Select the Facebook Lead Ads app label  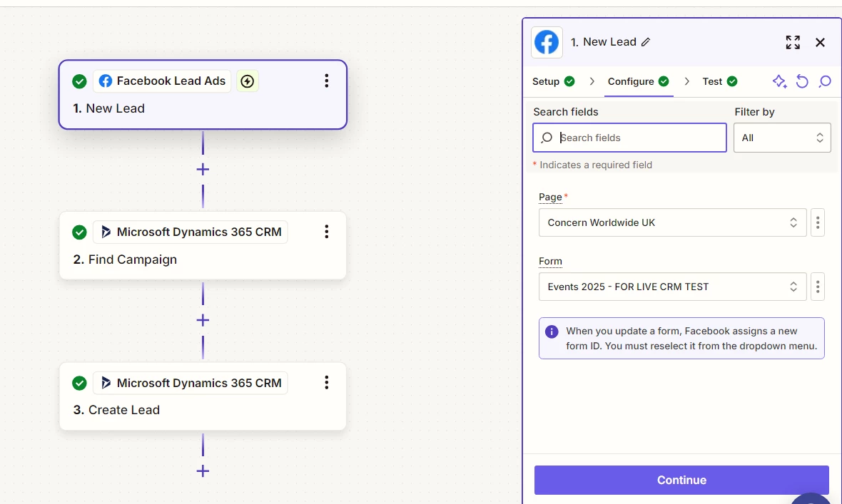pyautogui.click(x=162, y=81)
